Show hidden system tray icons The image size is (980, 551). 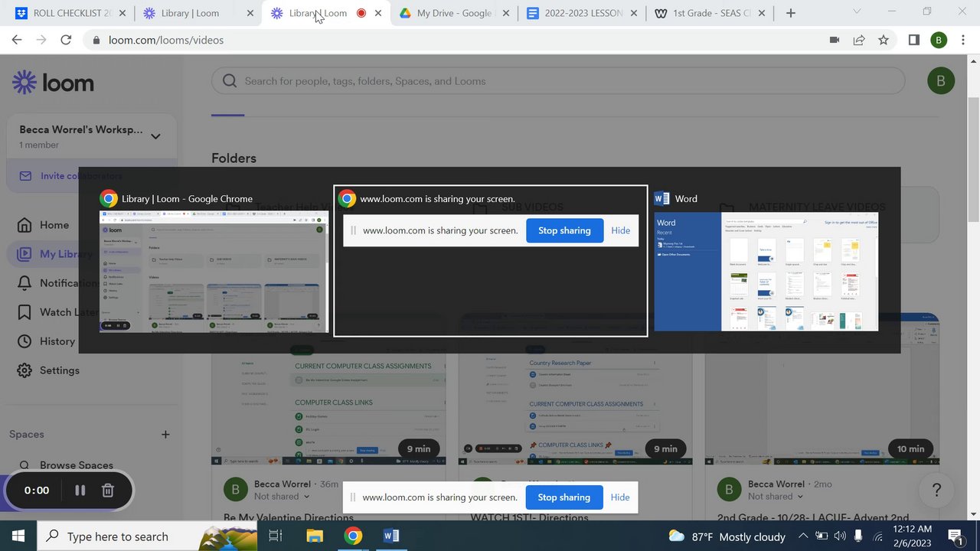(x=802, y=536)
